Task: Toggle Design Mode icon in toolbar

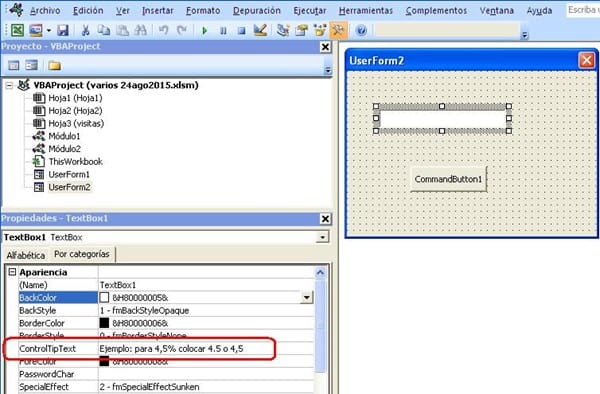Action: click(x=260, y=30)
